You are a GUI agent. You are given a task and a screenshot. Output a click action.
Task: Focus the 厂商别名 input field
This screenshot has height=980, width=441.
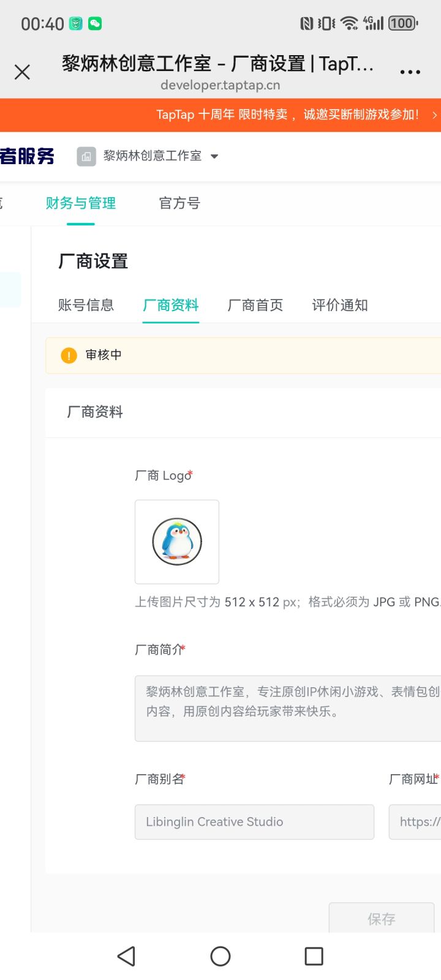click(254, 822)
